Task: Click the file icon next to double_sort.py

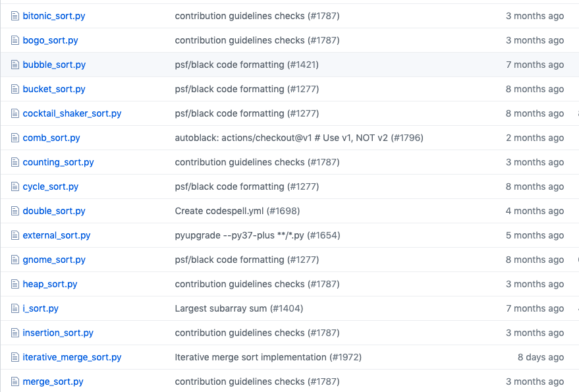Action: [14, 211]
